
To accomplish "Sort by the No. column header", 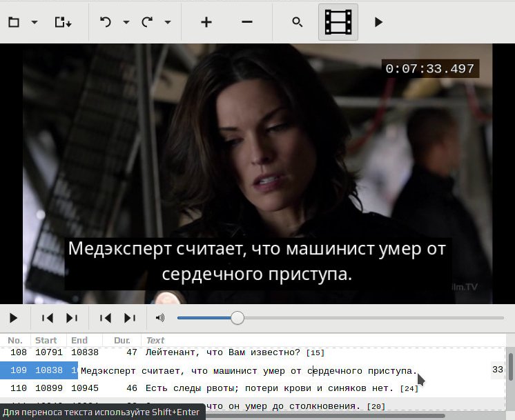I will pyautogui.click(x=15, y=340).
